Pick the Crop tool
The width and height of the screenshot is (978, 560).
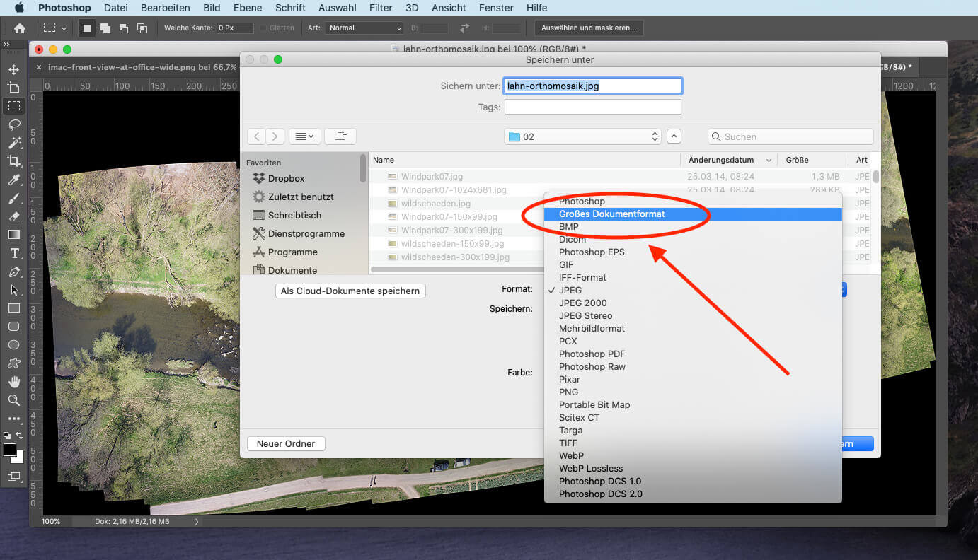[13, 161]
